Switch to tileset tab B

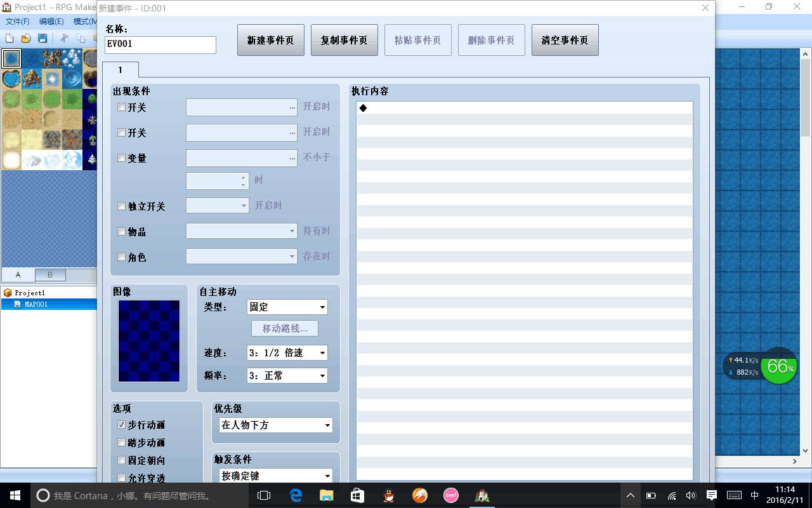[x=50, y=275]
